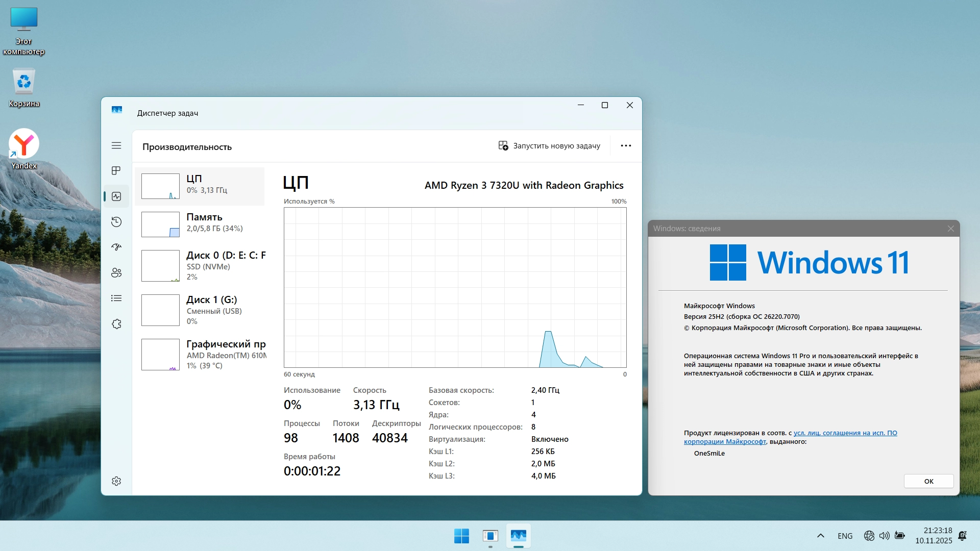
Task: Open the Services page icon
Action: point(116,324)
